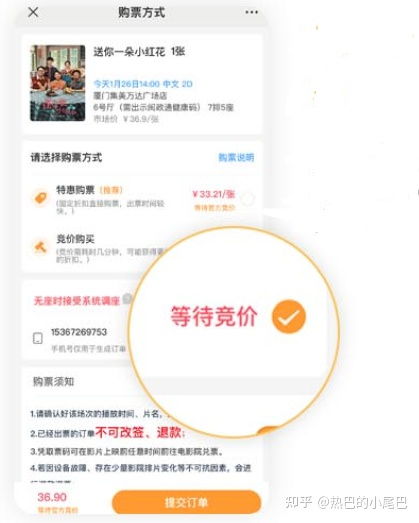The width and height of the screenshot is (419, 523).
Task: Edit the phone number 15367269753
Action: tap(79, 332)
